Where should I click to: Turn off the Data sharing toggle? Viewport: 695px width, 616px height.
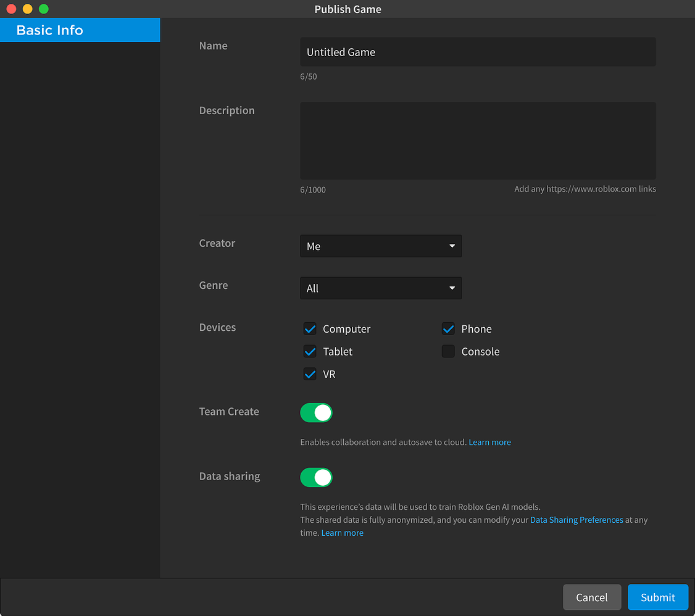coord(316,477)
